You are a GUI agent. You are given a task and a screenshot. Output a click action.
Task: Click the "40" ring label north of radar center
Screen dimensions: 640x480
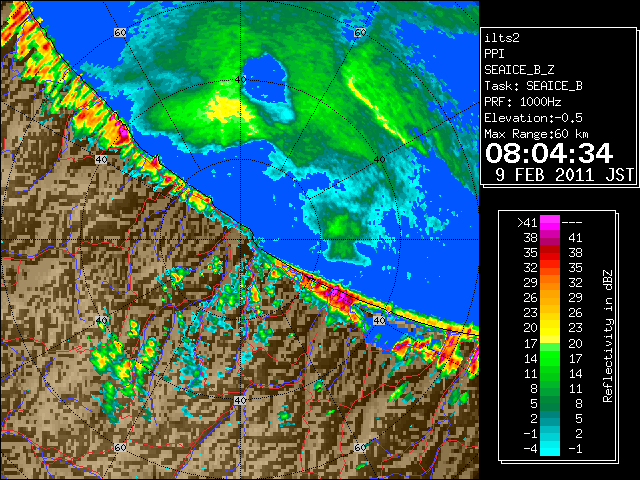pyautogui.click(x=240, y=80)
